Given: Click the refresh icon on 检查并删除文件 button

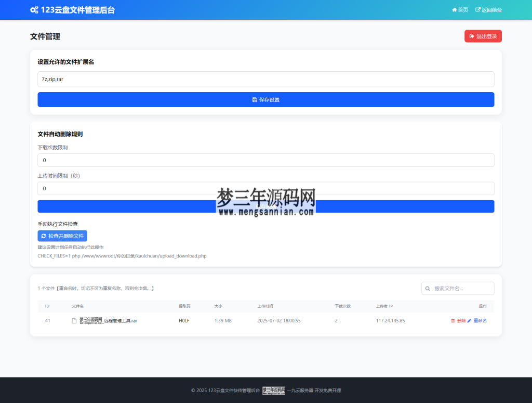Looking at the screenshot, I should (x=43, y=236).
